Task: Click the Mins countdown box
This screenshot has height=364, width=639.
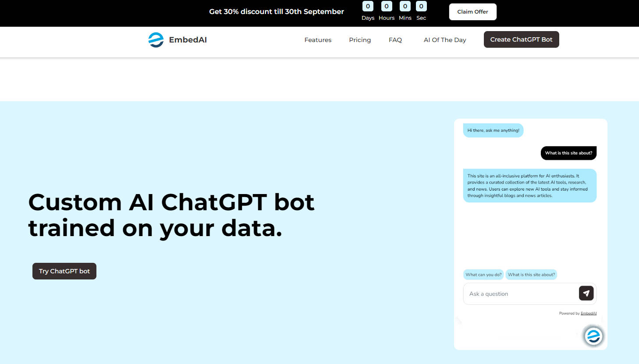Action: point(405,6)
